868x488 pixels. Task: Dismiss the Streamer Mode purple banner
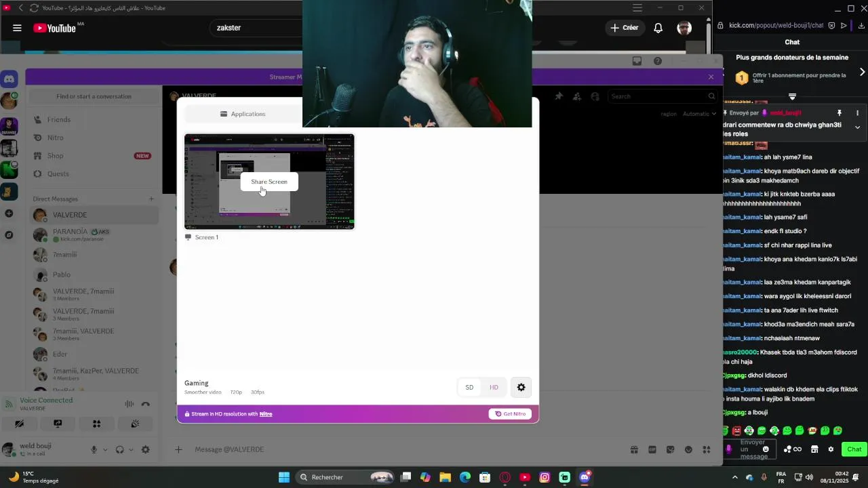711,77
